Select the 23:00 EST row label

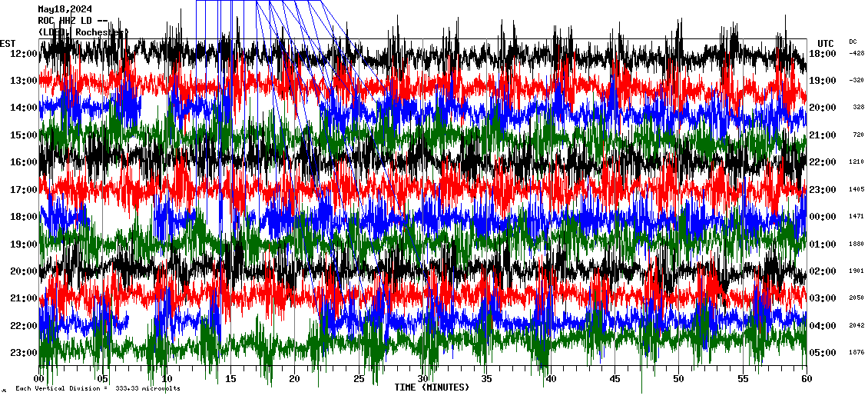(x=23, y=353)
